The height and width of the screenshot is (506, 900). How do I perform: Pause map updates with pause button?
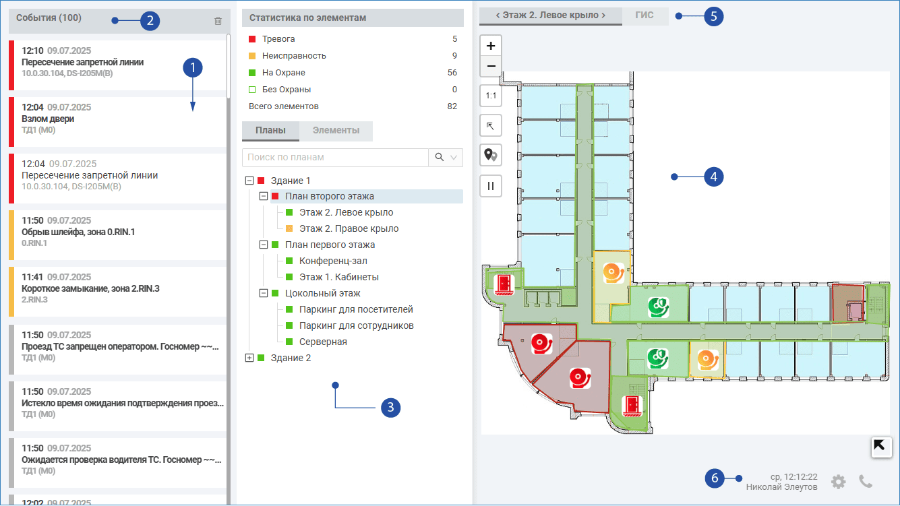pos(491,186)
